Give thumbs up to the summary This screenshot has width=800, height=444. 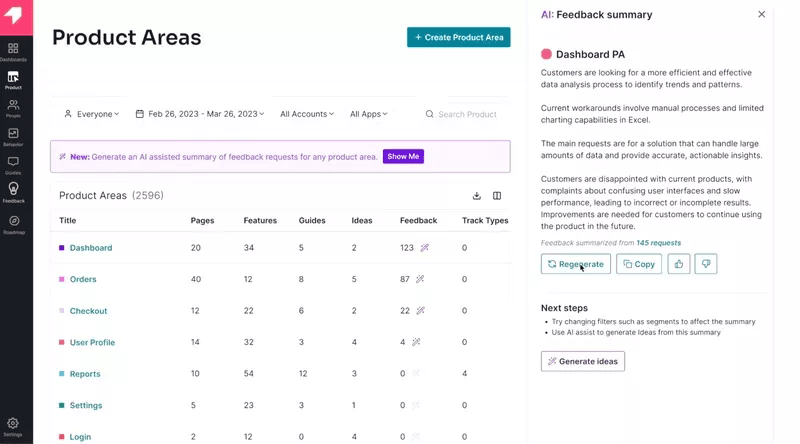point(679,264)
